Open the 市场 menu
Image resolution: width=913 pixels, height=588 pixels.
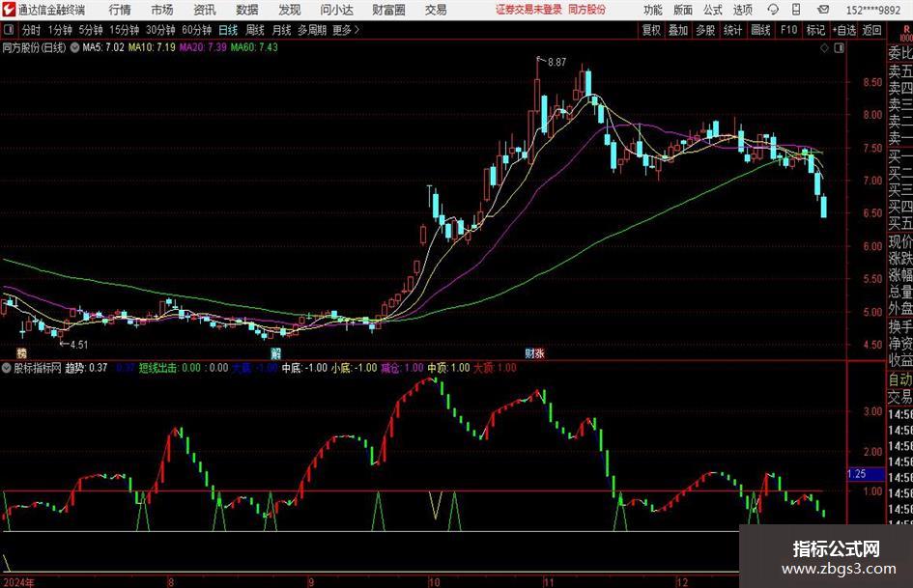(162, 10)
